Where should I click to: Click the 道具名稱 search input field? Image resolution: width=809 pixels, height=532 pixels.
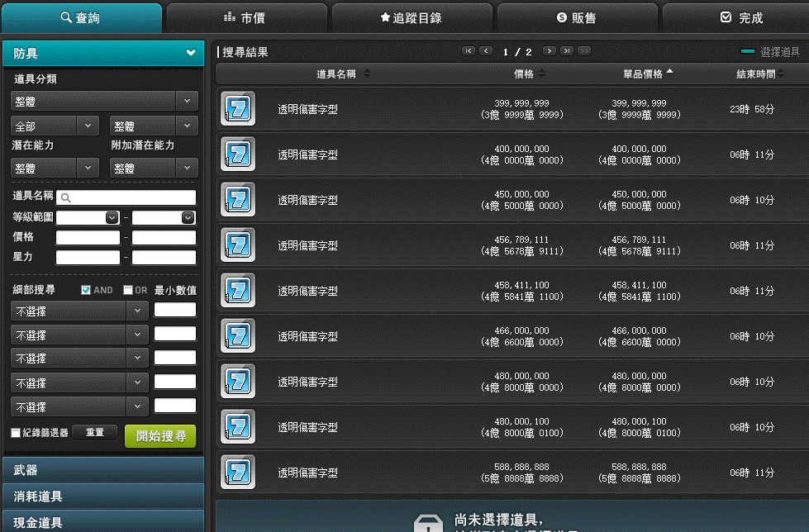126,197
